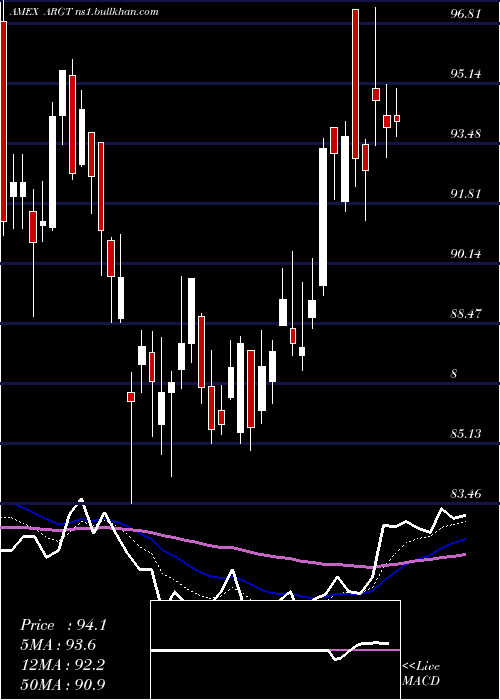The width and height of the screenshot is (500, 700).
Task: Select the 95.14 price axis label
Action: (466, 74)
